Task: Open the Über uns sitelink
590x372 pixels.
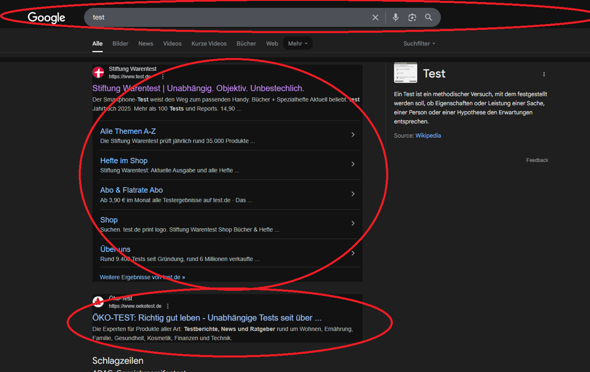Action: 115,249
